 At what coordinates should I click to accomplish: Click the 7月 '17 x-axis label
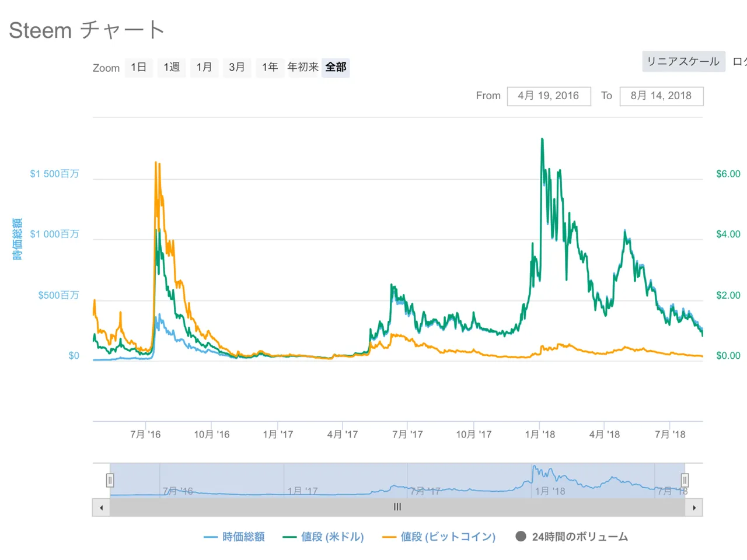click(x=407, y=435)
